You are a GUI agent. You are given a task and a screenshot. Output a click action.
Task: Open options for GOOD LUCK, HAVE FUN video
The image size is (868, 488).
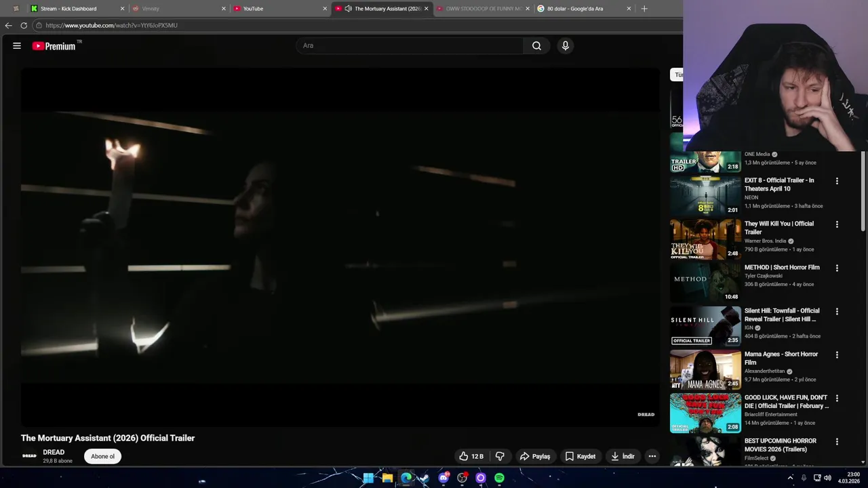tap(837, 398)
